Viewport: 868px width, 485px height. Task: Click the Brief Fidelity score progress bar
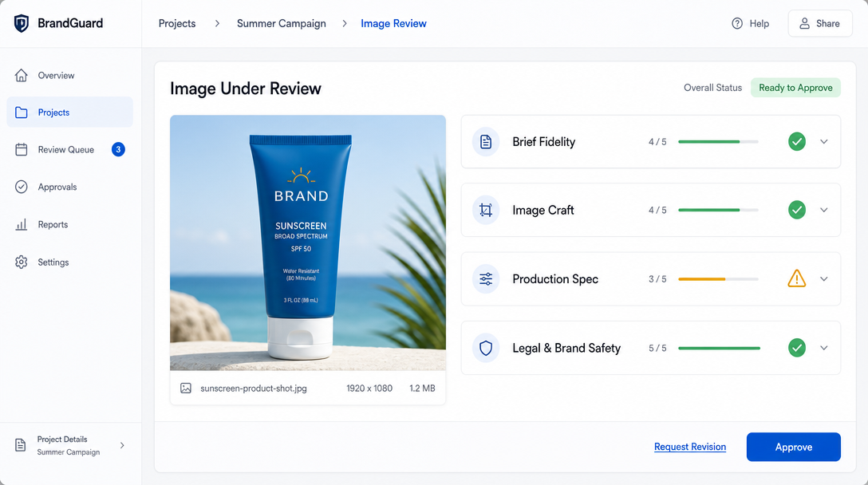coord(718,142)
